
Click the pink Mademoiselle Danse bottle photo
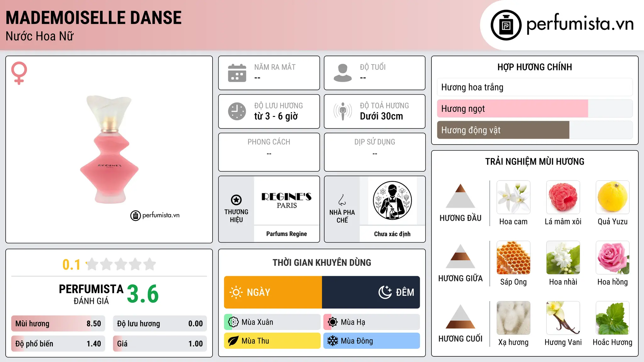tap(109, 149)
